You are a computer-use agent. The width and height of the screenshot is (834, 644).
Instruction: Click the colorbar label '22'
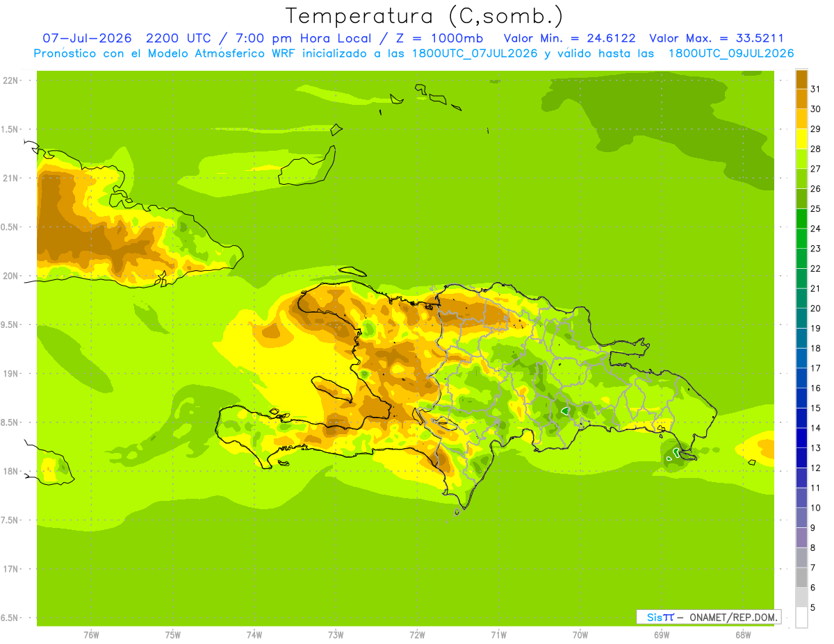click(x=816, y=269)
